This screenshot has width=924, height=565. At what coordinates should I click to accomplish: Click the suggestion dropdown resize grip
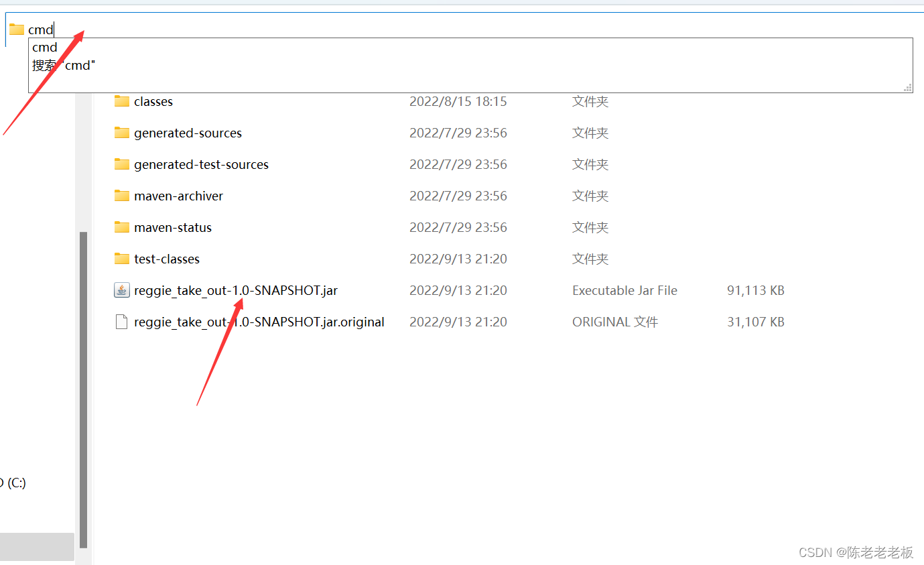click(908, 87)
